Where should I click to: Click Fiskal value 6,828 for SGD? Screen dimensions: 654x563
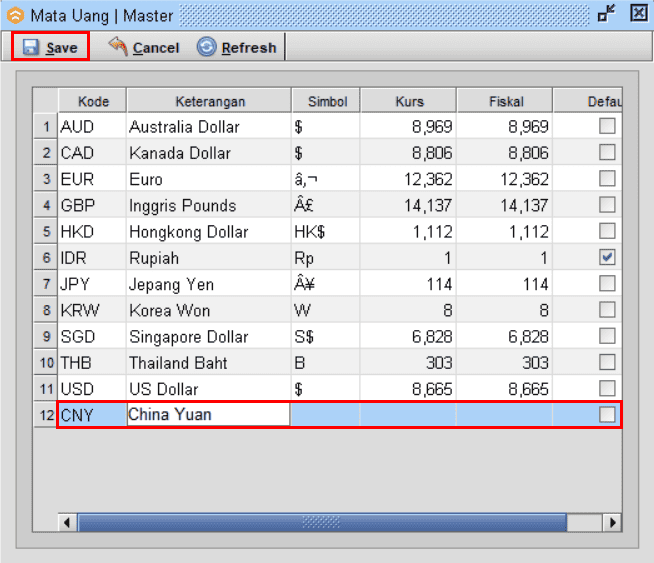(505, 336)
